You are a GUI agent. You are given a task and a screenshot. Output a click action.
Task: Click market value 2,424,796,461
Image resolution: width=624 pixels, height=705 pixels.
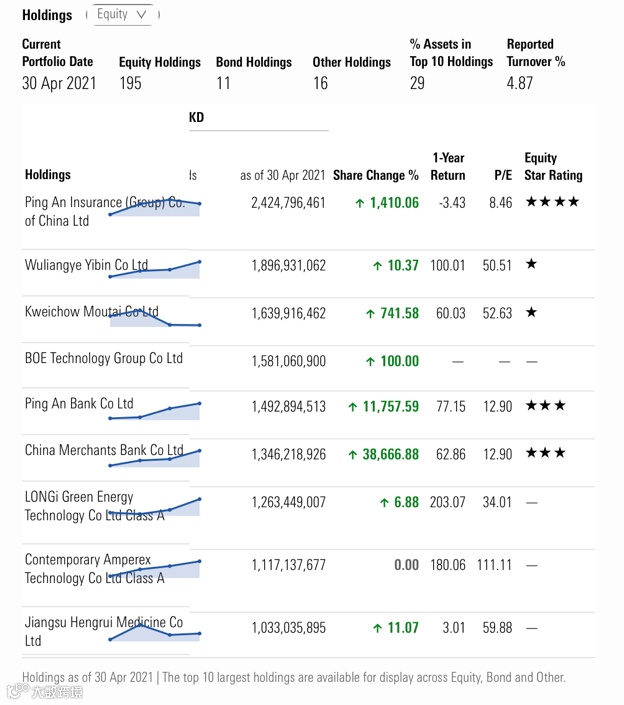coord(288,203)
